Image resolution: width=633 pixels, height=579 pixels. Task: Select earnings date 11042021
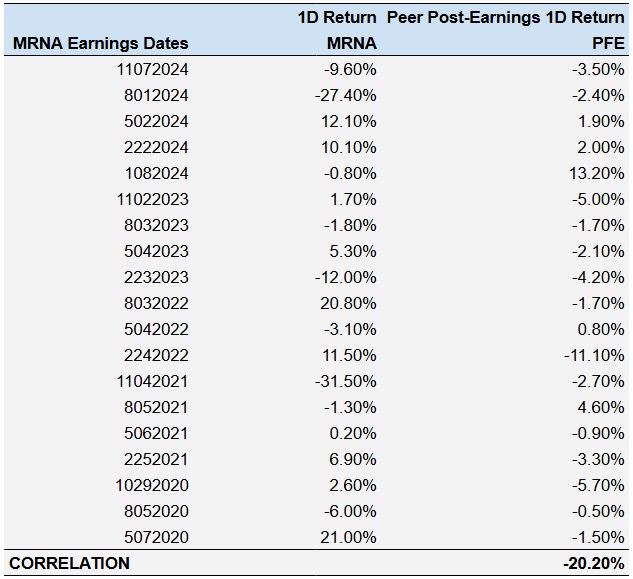tap(153, 381)
